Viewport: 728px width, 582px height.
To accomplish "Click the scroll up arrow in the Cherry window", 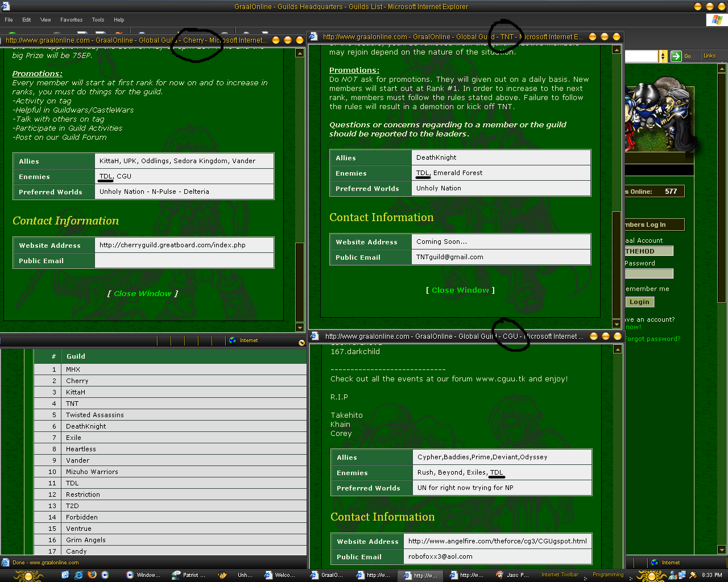I will [x=300, y=53].
